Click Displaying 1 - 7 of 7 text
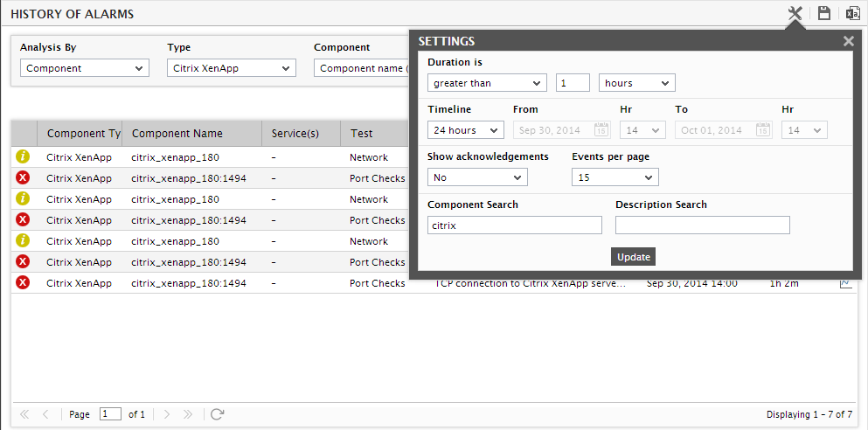The height and width of the screenshot is (430, 868). pos(809,414)
